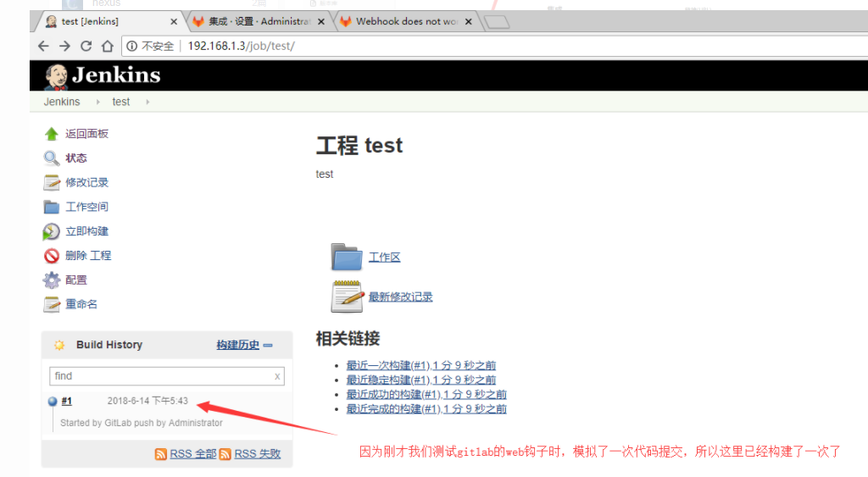Open the 工作区 link
This screenshot has height=477, width=868.
(x=384, y=258)
